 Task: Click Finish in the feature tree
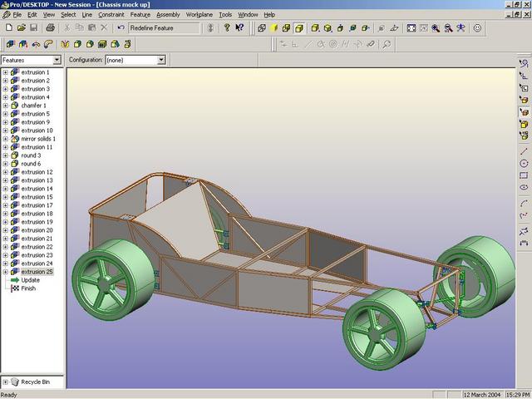[28, 288]
